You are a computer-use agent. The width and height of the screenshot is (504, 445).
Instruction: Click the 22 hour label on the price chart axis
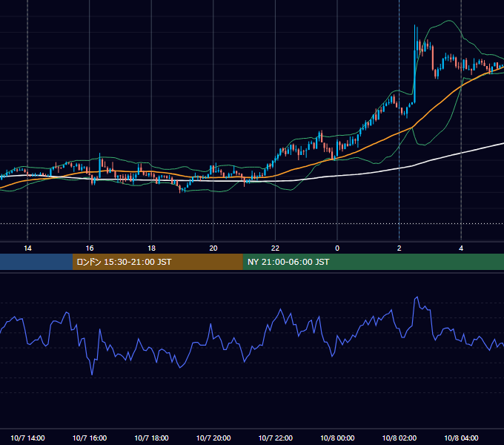(275, 248)
